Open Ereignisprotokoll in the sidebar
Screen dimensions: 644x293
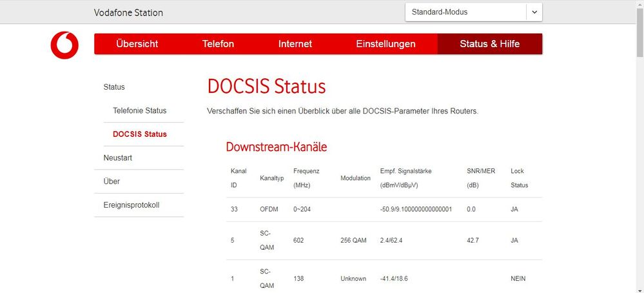point(132,205)
